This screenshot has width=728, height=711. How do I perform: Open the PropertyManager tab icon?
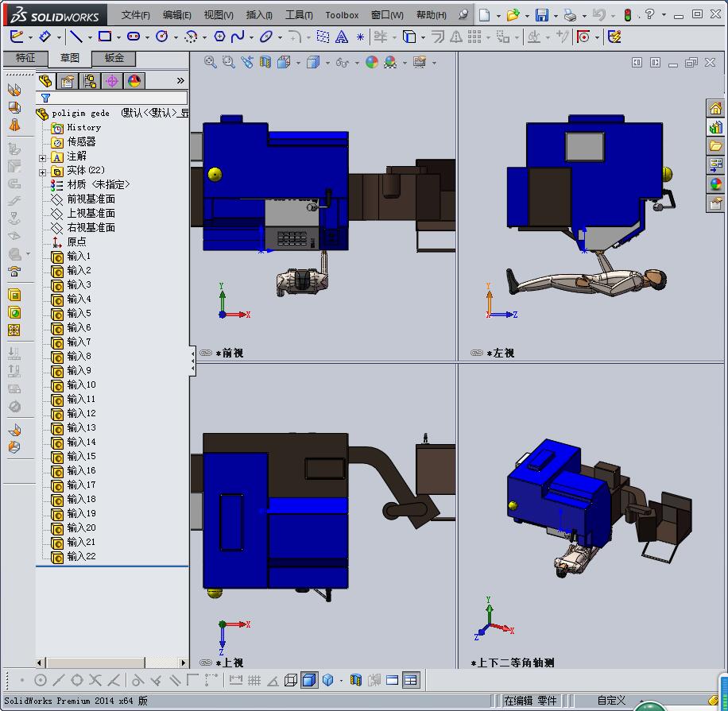point(68,81)
